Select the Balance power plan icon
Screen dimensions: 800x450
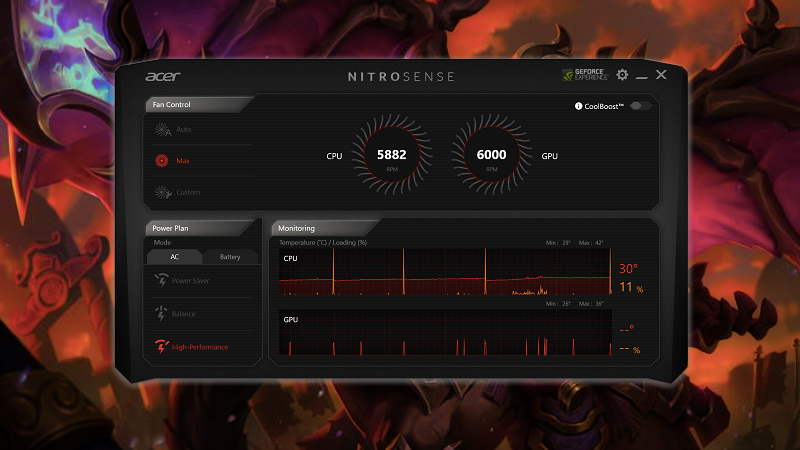pyautogui.click(x=160, y=314)
